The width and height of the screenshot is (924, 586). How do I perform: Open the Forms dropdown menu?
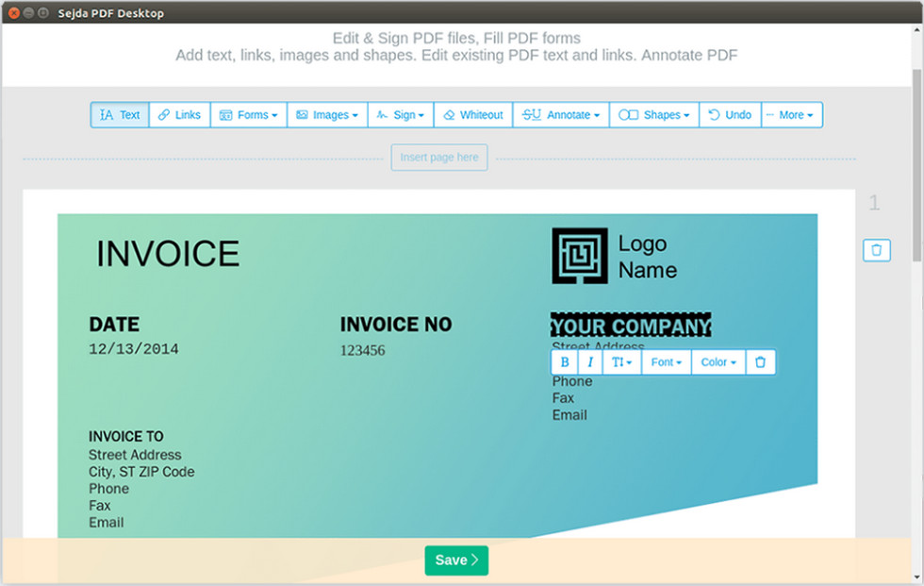click(x=249, y=115)
